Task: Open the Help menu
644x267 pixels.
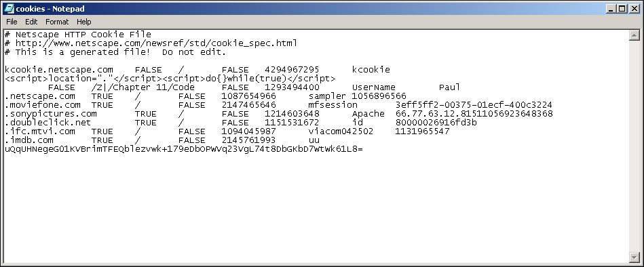Action: (x=83, y=22)
